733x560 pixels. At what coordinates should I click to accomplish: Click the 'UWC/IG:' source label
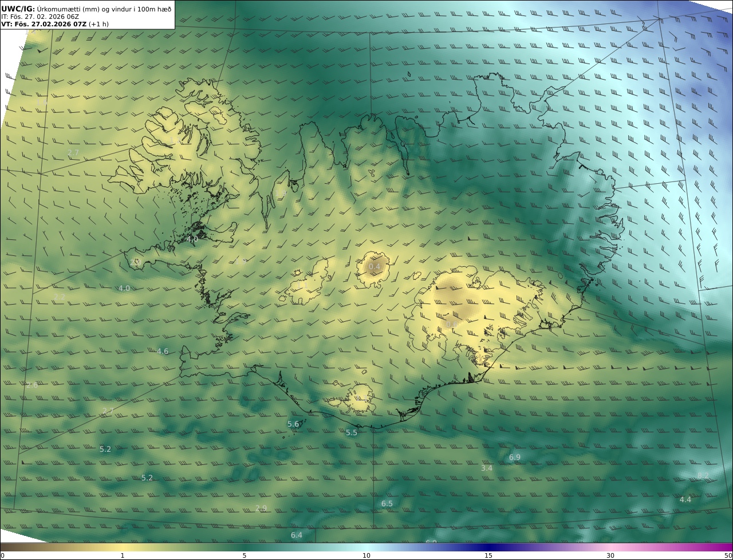[18, 9]
